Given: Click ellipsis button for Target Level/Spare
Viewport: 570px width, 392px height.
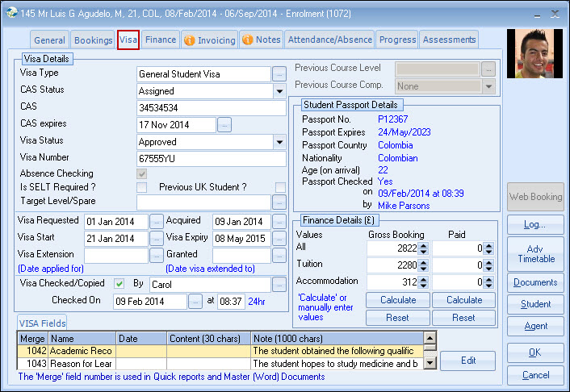Looking at the screenshot, I should click(x=279, y=202).
